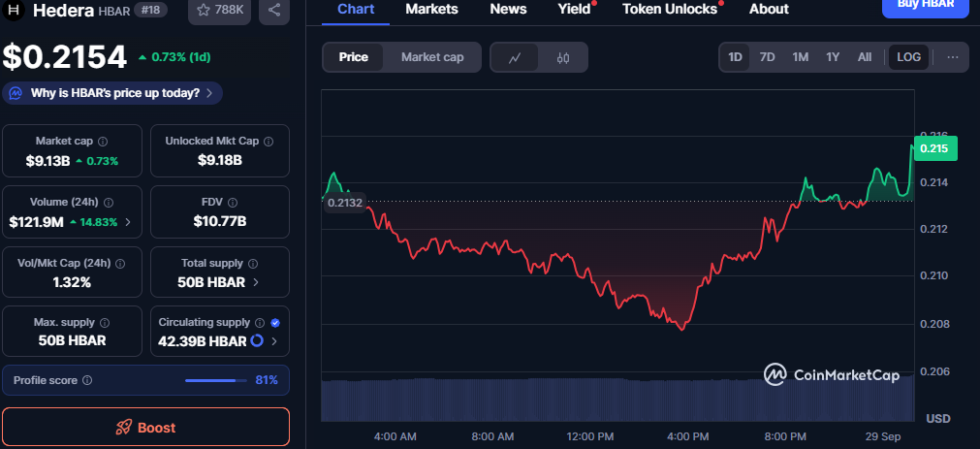Click the Profile score progress bar
980x449 pixels.
pyautogui.click(x=216, y=380)
